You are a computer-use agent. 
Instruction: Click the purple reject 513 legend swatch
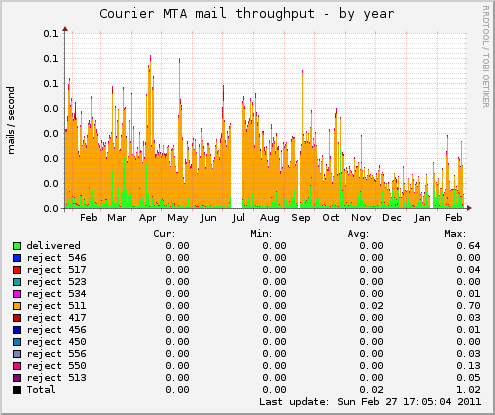17,378
